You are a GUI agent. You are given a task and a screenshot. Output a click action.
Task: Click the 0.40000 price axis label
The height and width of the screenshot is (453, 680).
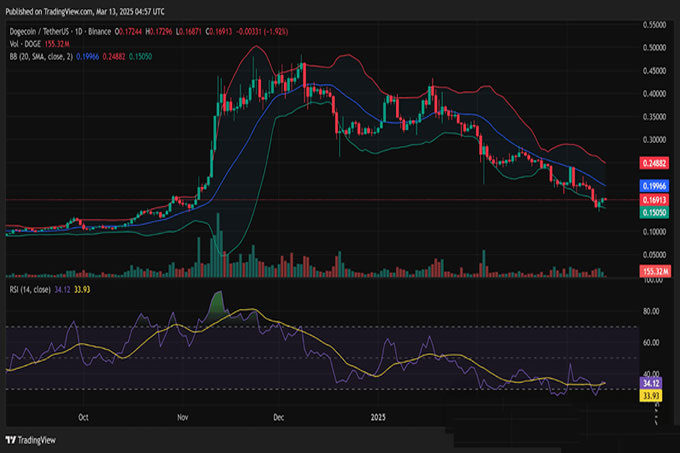[654, 94]
